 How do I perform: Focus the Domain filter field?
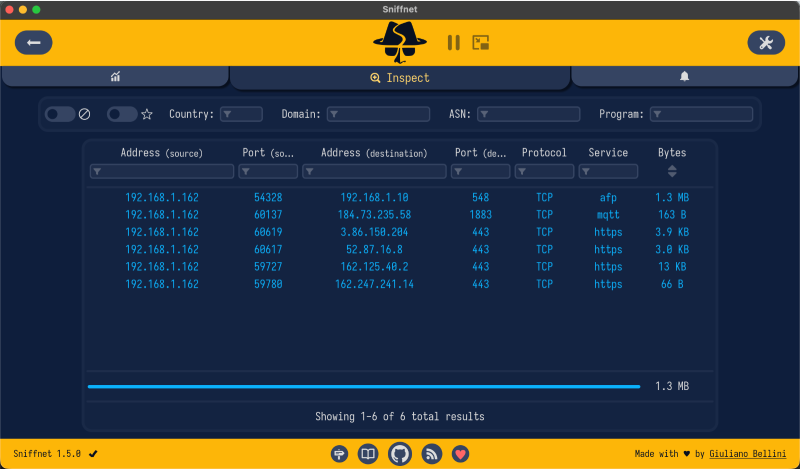[x=379, y=114]
